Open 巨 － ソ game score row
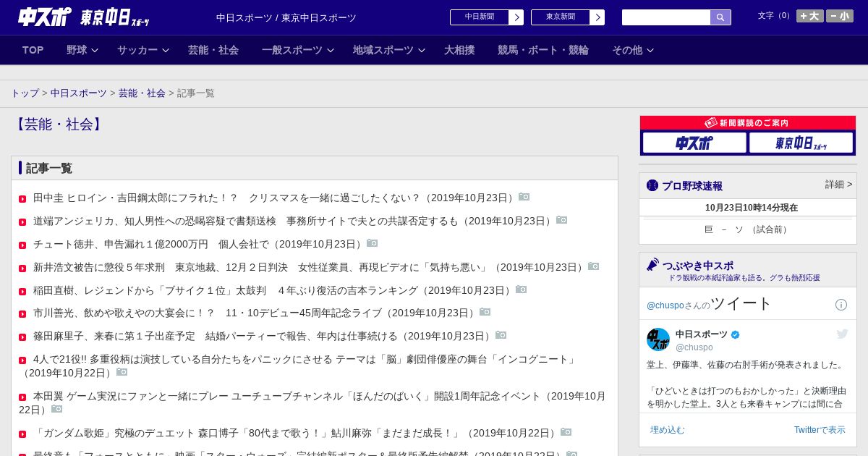 tap(748, 229)
